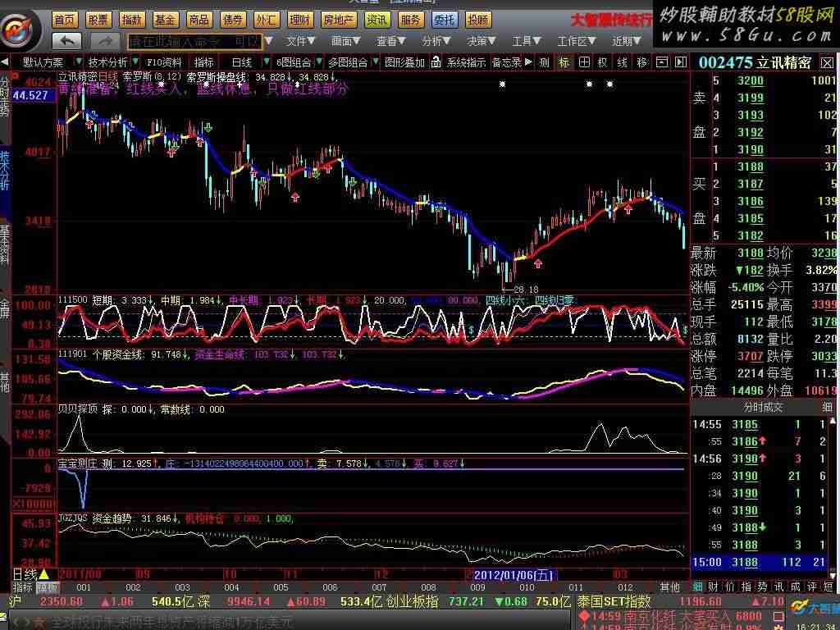Click the F10资料 button
Image resolution: width=840 pixels, height=630 pixels.
164,62
